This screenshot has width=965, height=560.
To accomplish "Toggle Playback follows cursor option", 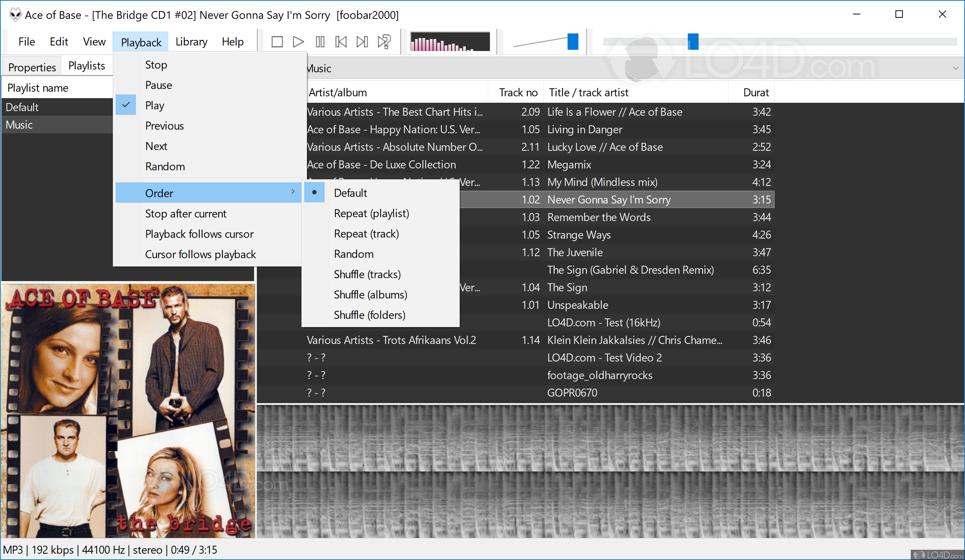I will pyautogui.click(x=209, y=234).
